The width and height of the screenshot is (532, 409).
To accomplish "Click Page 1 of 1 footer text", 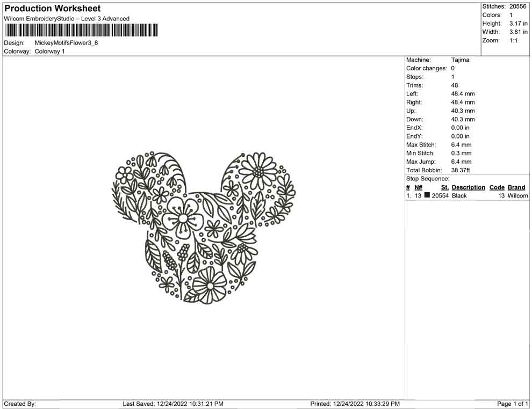I will pyautogui.click(x=512, y=404).
